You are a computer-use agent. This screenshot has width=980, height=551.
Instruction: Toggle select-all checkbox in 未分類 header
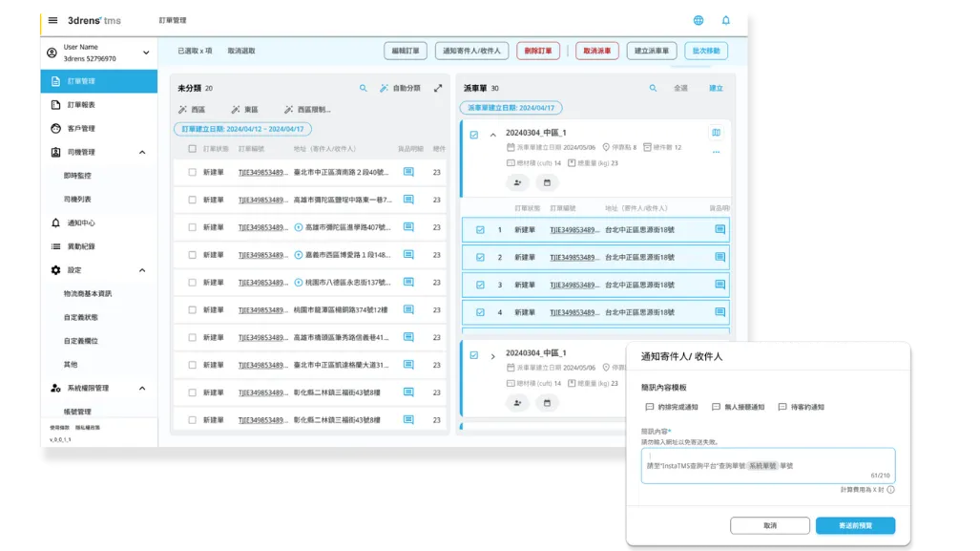coord(193,149)
